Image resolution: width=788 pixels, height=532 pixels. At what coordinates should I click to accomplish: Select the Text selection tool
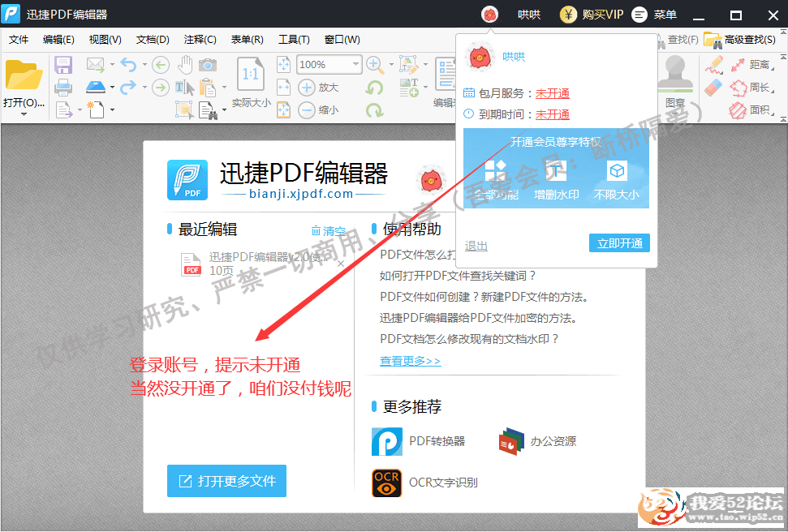(x=184, y=88)
